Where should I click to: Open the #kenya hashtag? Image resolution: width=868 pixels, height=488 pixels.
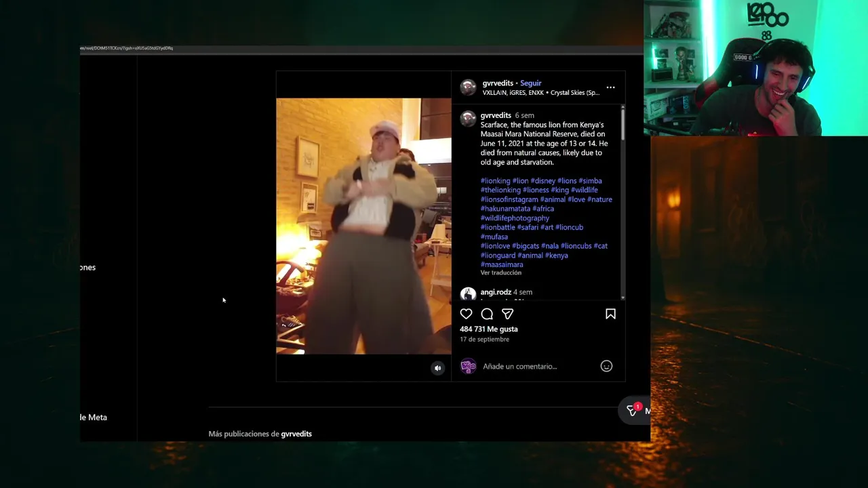coord(557,256)
